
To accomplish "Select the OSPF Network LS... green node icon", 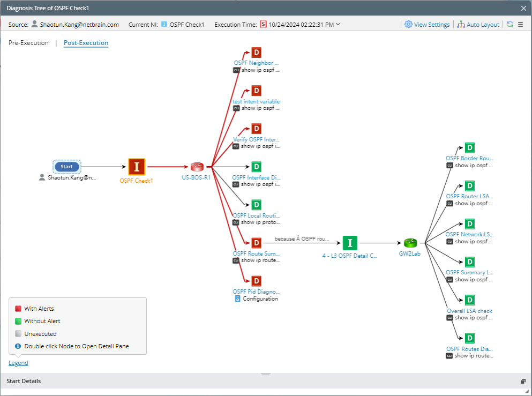I will pyautogui.click(x=469, y=223).
